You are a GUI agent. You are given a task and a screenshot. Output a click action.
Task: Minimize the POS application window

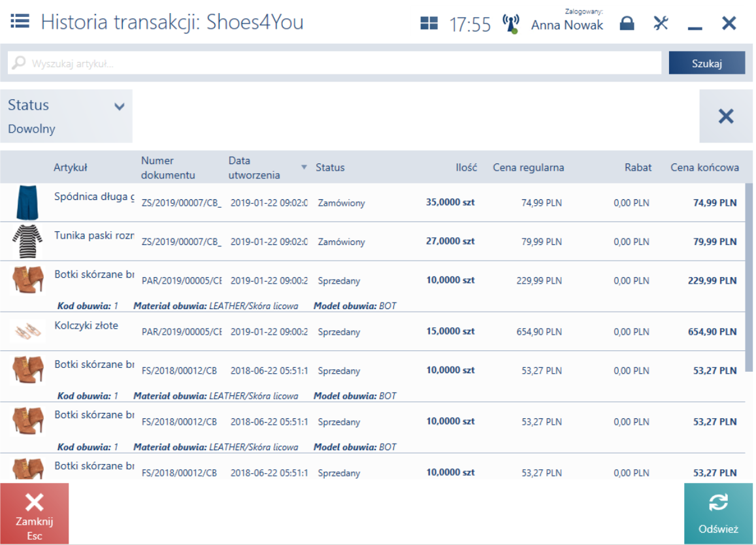(x=695, y=29)
